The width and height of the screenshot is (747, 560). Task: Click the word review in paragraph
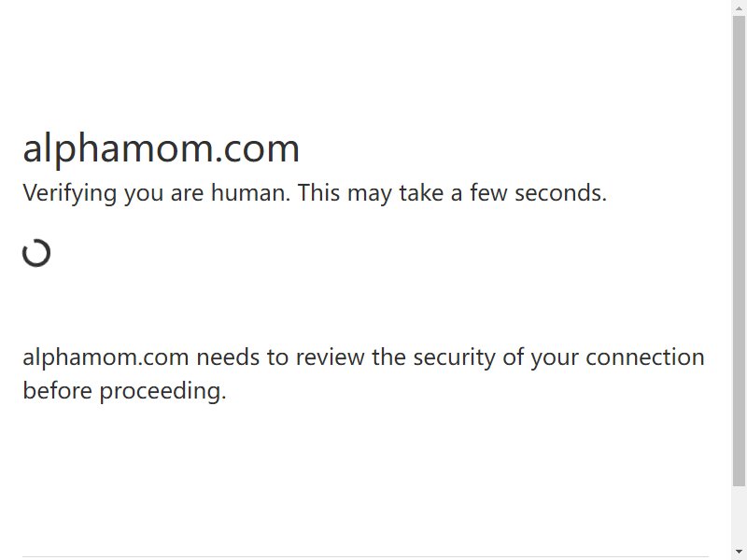pos(331,357)
